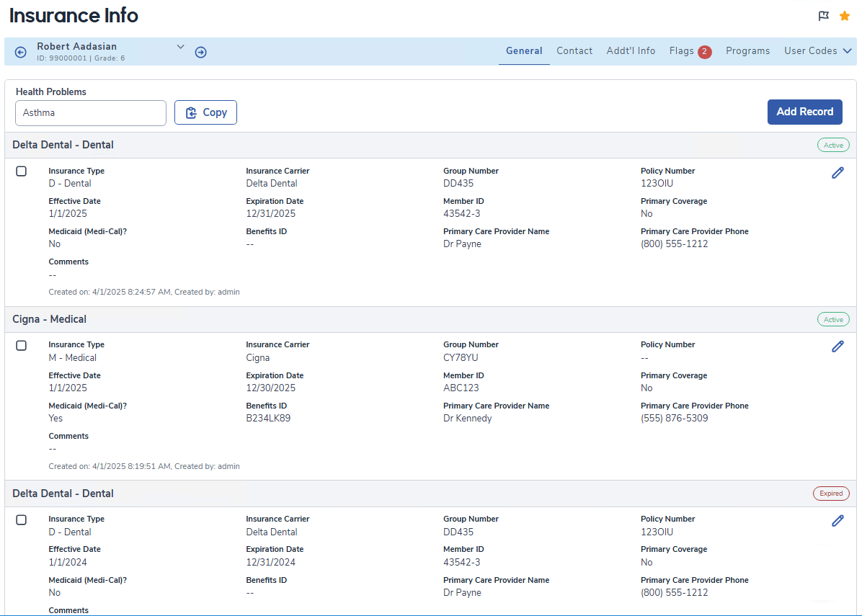The image size is (862, 616).
Task: Click the Copy button
Action: coord(205,112)
